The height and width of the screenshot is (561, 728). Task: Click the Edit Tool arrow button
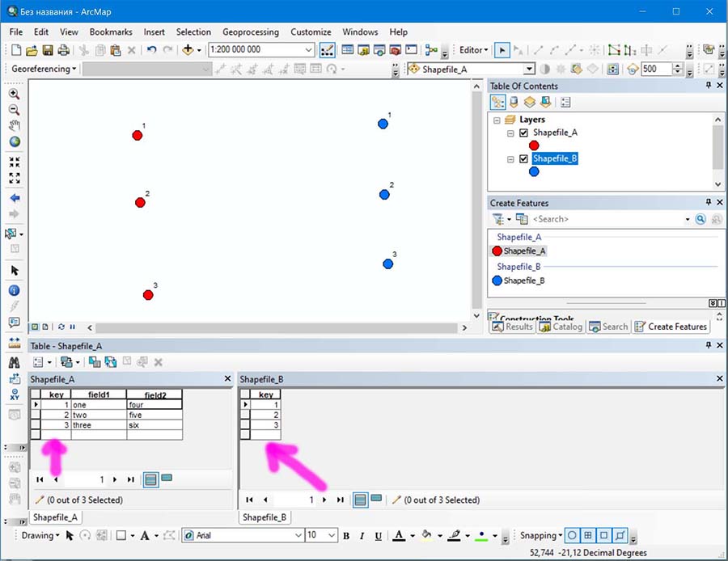(502, 50)
